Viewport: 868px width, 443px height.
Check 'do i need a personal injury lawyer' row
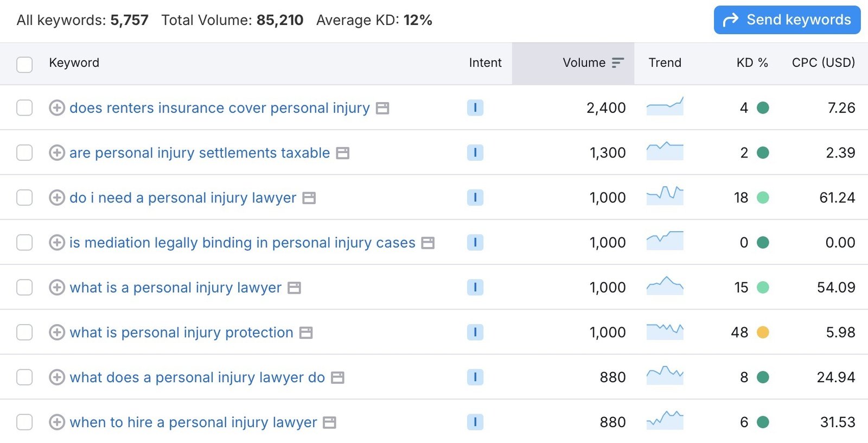24,198
